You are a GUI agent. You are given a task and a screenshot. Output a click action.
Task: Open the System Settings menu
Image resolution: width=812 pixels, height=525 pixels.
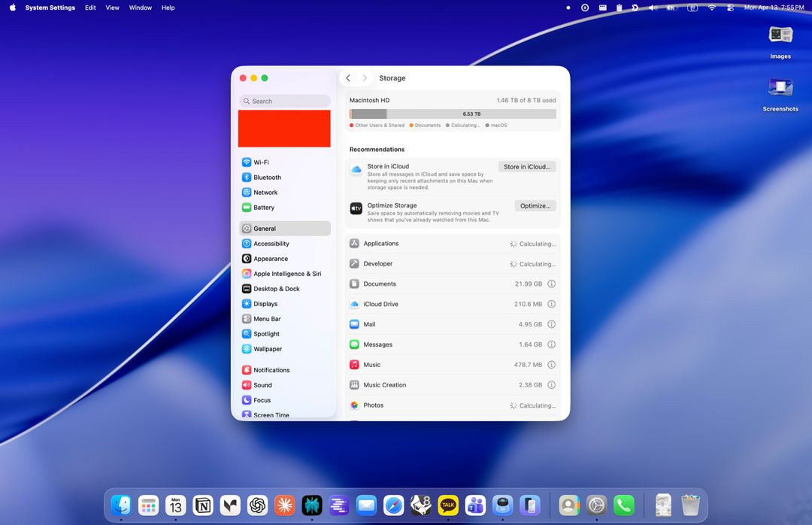50,8
